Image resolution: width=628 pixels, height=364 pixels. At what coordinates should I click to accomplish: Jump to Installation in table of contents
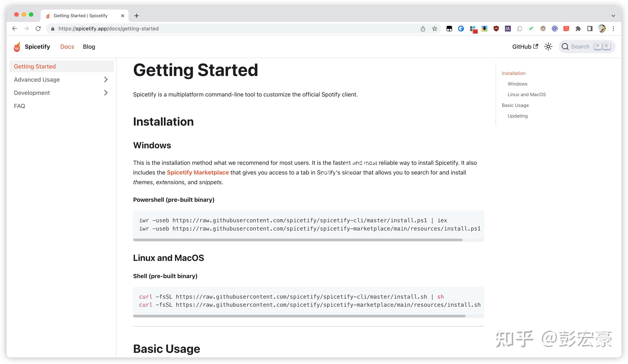(513, 73)
